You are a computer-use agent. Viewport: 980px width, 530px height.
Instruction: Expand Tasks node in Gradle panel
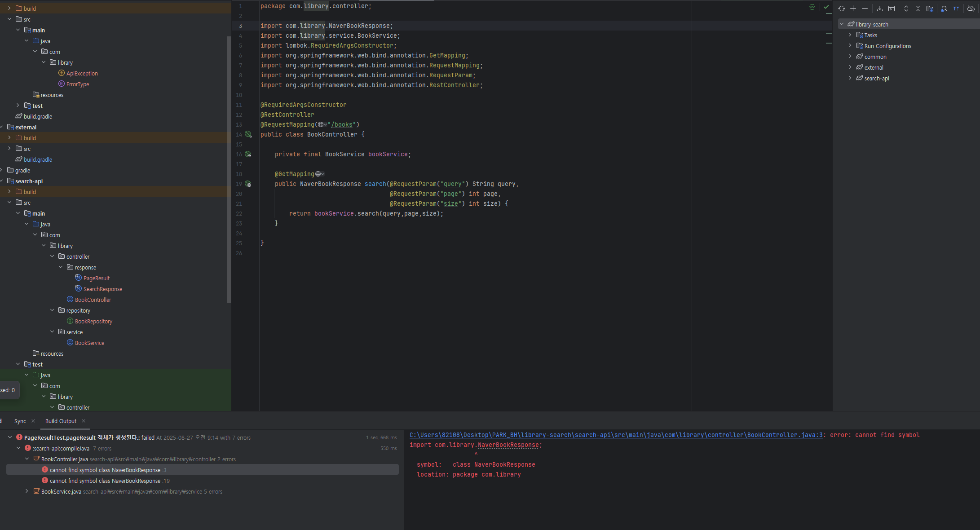pos(850,35)
